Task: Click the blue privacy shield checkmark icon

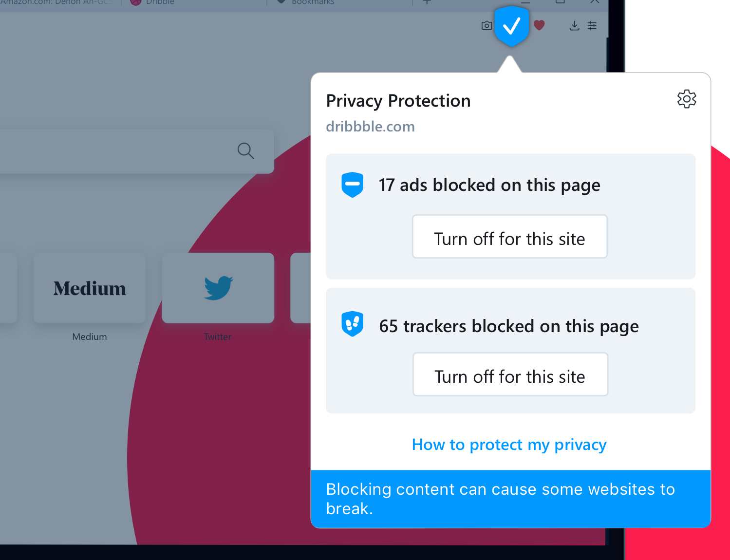Action: (511, 26)
